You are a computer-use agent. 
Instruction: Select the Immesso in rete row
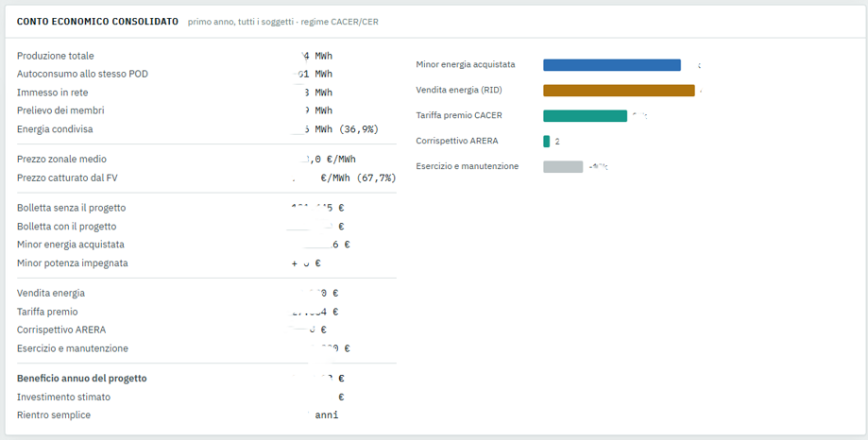pos(207,93)
